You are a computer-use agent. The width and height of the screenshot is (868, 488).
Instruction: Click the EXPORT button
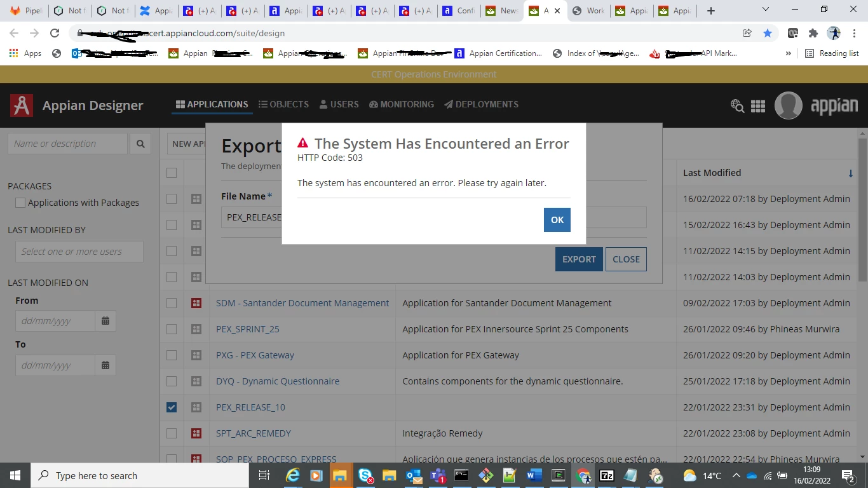(x=579, y=259)
